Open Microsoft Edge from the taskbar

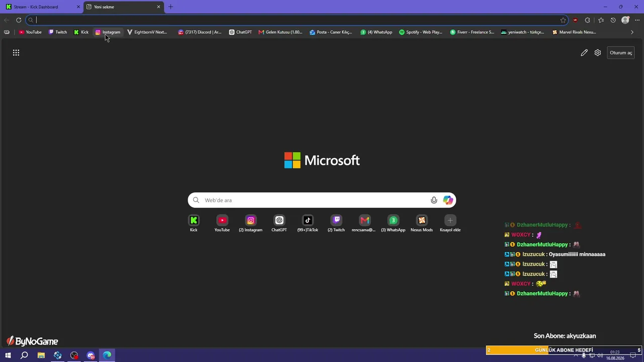click(x=107, y=355)
